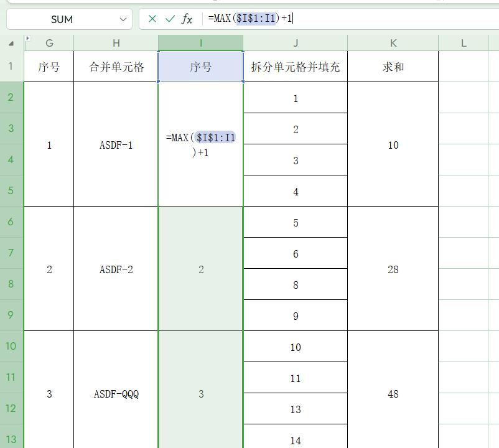499x448 pixels.
Task: Select merged cell in column G showing 2
Action: click(x=49, y=269)
